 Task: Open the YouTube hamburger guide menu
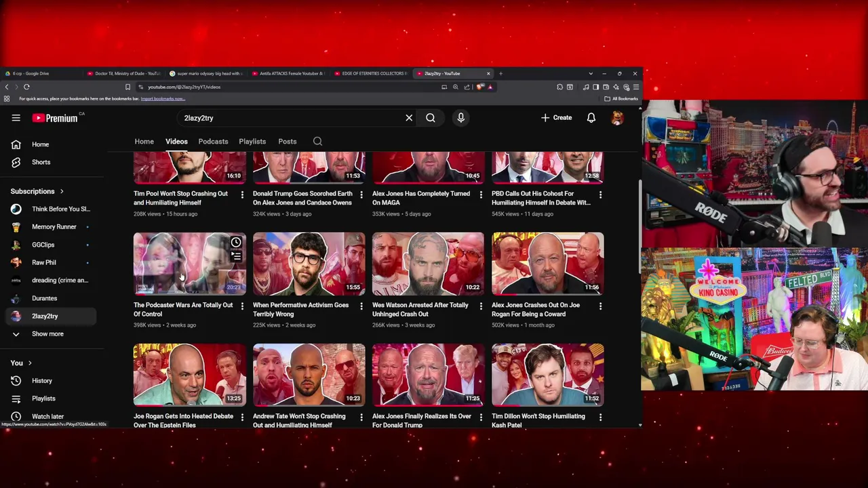point(16,118)
